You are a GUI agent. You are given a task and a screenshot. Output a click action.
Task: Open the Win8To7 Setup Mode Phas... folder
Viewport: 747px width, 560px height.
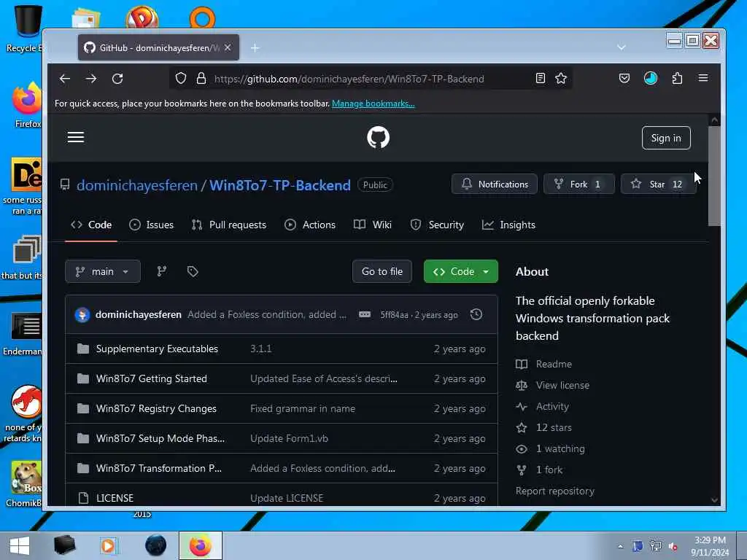click(160, 438)
